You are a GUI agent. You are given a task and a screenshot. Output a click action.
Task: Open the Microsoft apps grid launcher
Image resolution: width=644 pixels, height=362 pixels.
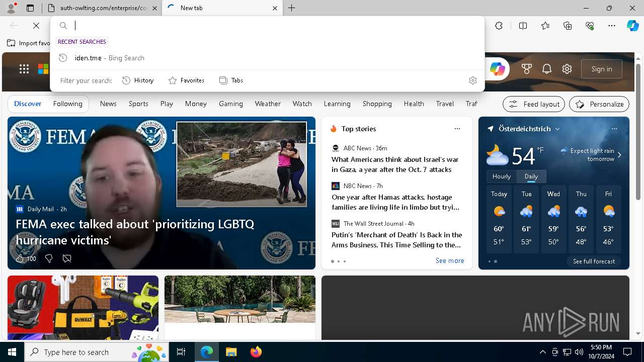pos(24,69)
